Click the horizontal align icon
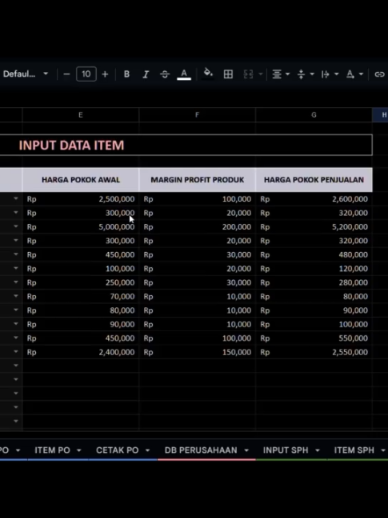Screen dimensions: 388x518 click(277, 74)
